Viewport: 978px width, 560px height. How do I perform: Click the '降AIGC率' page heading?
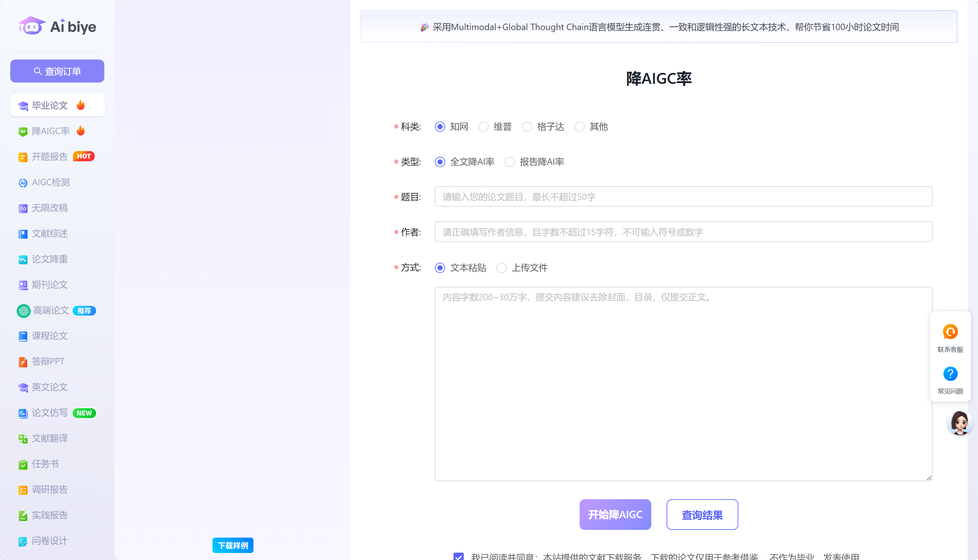click(659, 78)
